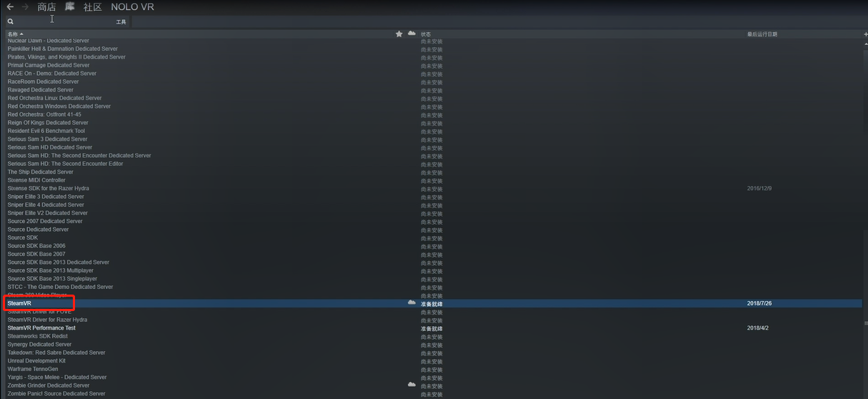
Task: Sort list by 名称 column header
Action: pos(13,34)
